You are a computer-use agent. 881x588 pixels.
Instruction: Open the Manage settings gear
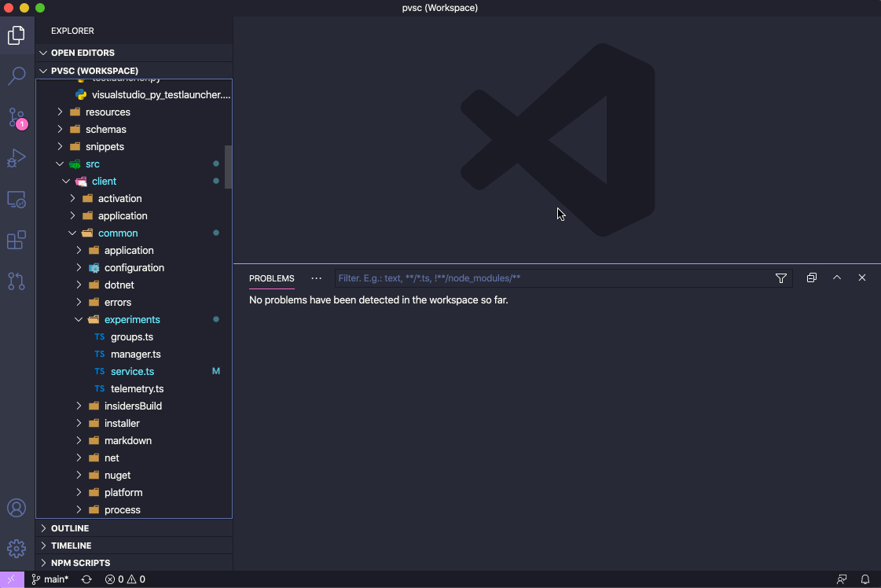click(17, 548)
